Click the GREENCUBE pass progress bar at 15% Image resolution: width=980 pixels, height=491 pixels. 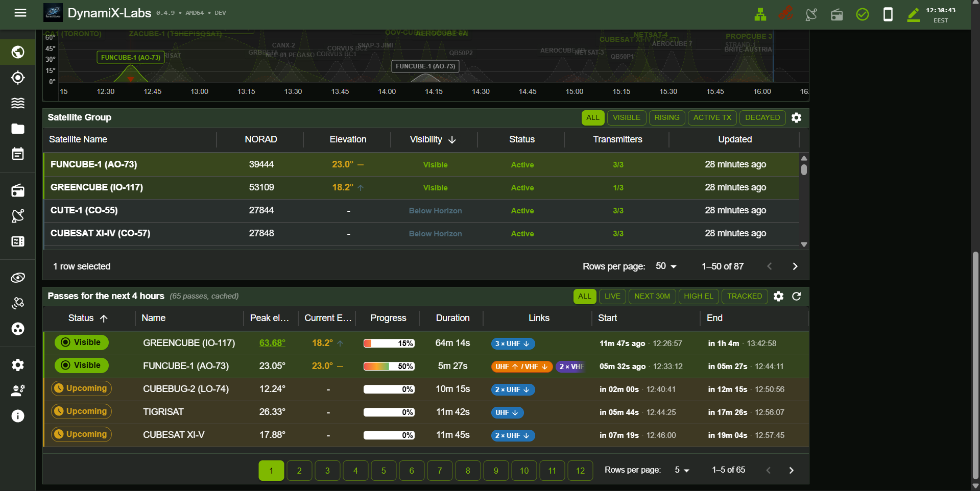click(x=389, y=343)
